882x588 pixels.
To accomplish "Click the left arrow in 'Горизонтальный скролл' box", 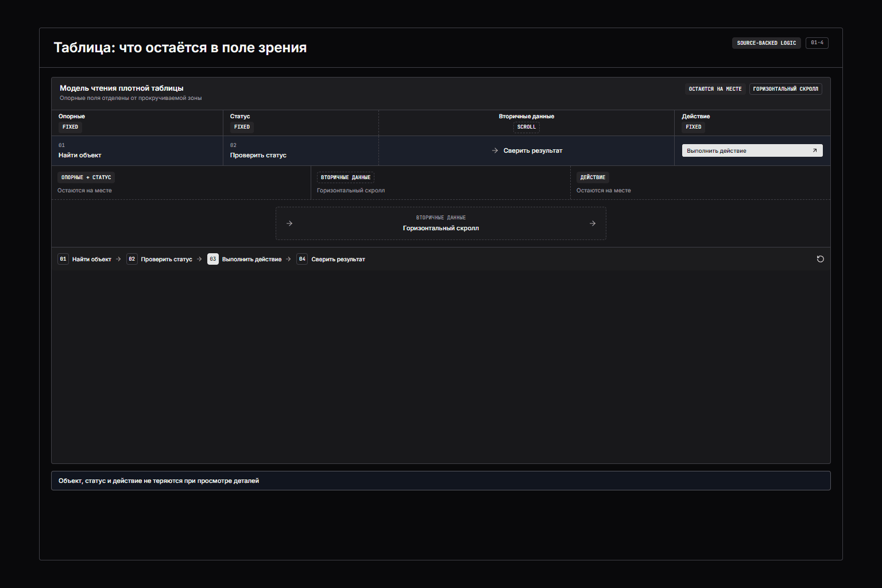I will (289, 223).
